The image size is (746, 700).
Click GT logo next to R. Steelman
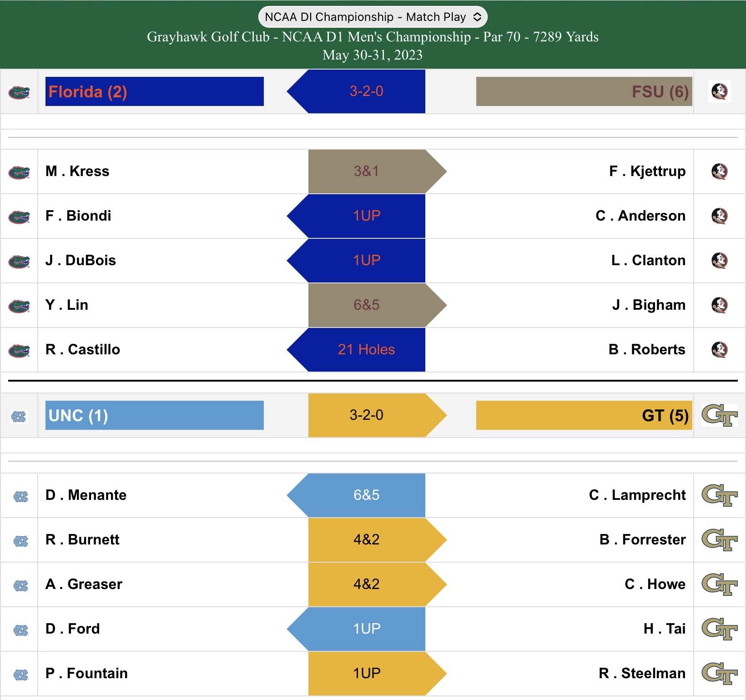click(x=719, y=674)
